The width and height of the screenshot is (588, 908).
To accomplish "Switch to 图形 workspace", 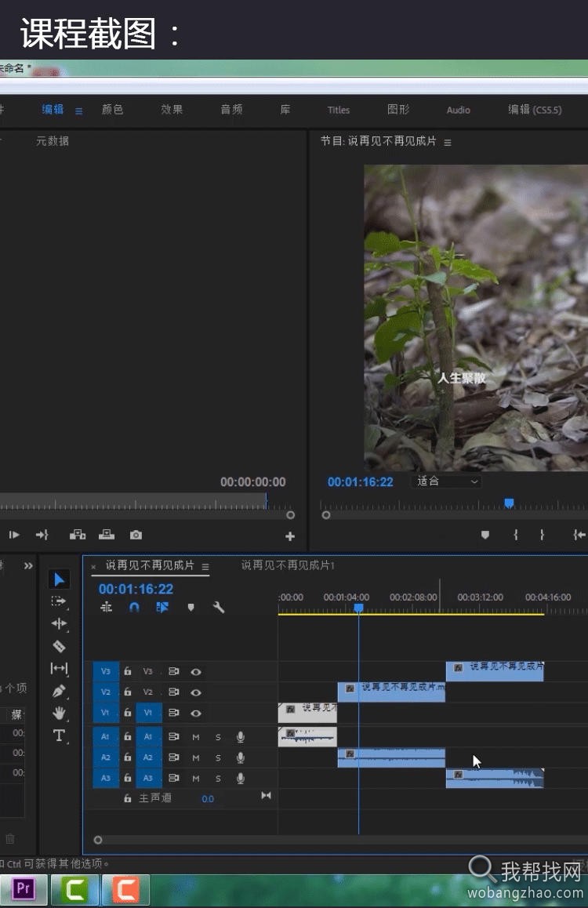I will (x=398, y=110).
